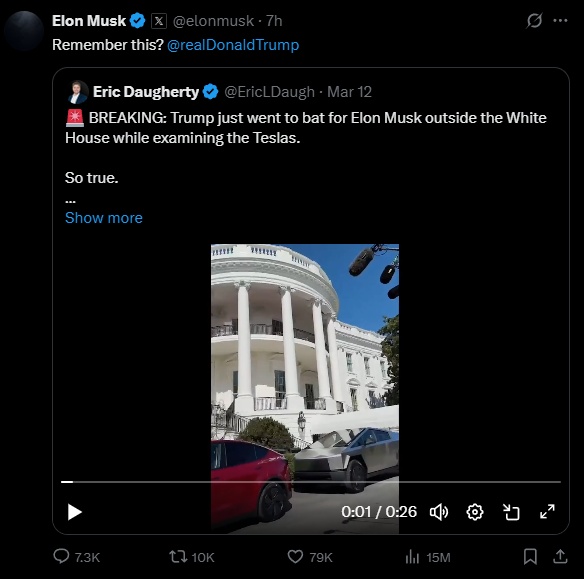Click the reply icon with 7.3K comments
The height and width of the screenshot is (579, 584).
(77, 557)
